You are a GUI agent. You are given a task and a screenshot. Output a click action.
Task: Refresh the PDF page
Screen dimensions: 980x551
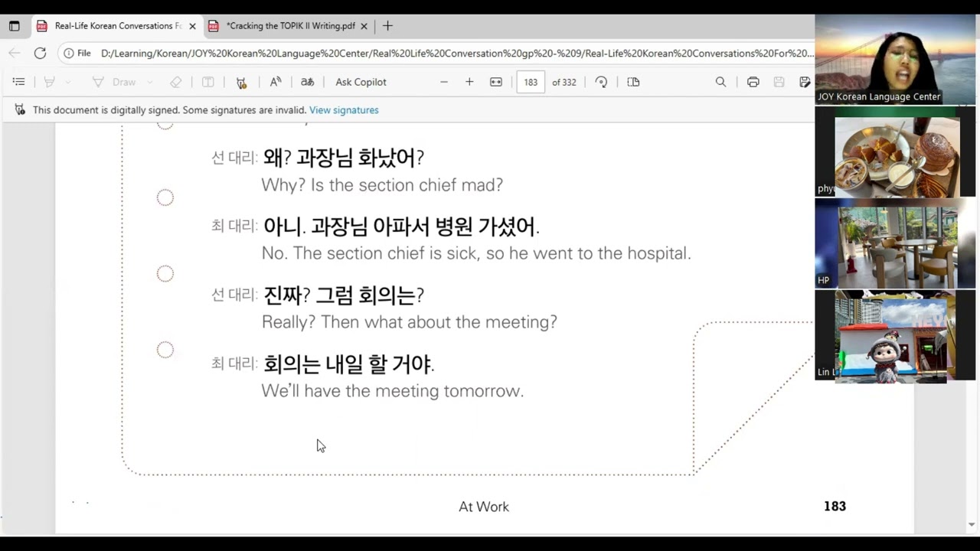point(40,54)
